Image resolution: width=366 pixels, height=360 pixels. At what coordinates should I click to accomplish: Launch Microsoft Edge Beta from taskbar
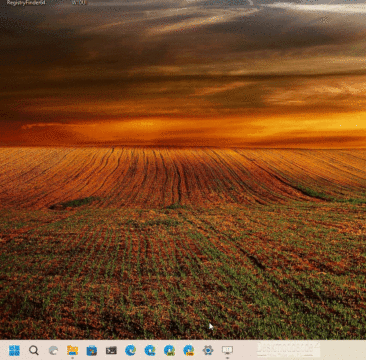[150, 350]
